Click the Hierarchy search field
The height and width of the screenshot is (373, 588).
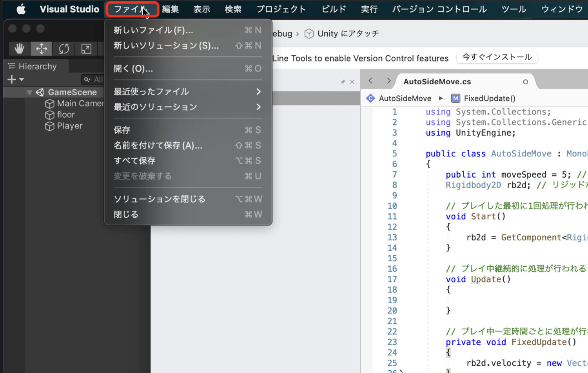(x=93, y=80)
